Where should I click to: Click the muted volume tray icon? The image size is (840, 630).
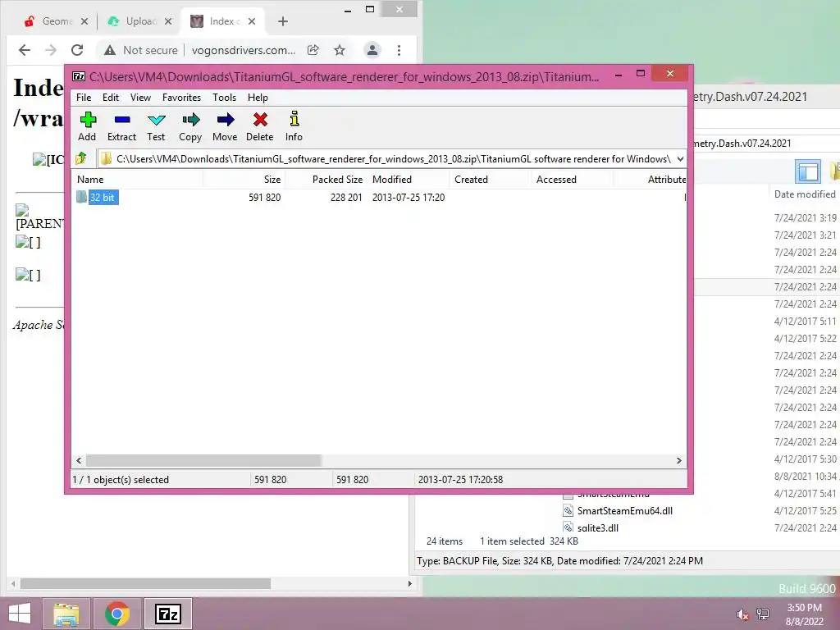point(742,614)
